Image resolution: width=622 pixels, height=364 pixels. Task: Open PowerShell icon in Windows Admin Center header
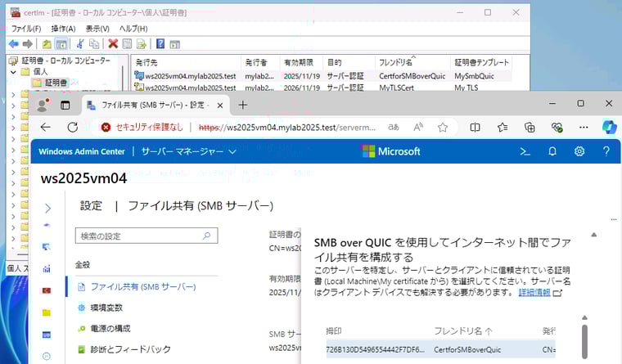click(x=525, y=151)
